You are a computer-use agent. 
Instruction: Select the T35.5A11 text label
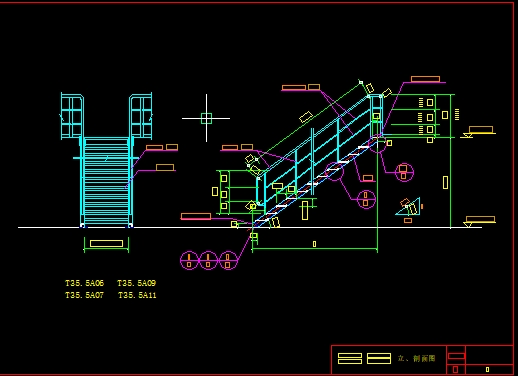(x=137, y=295)
